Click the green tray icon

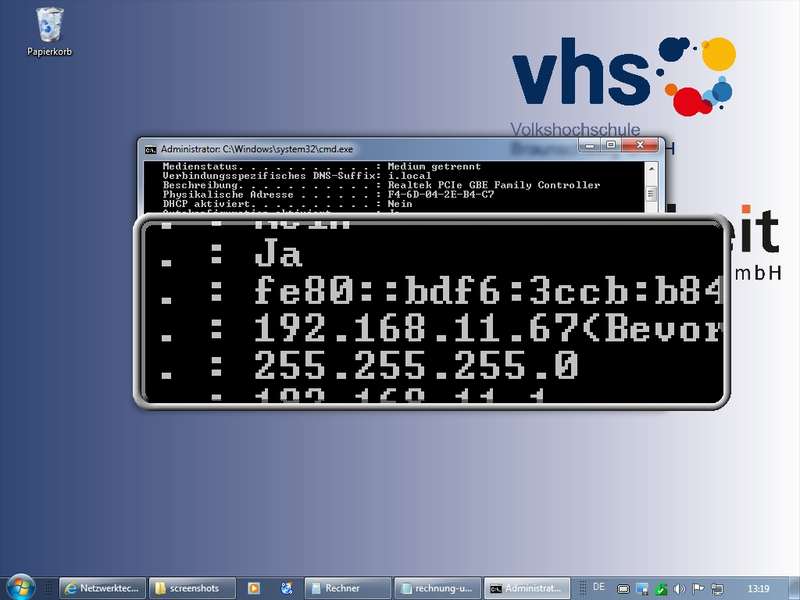(x=661, y=589)
